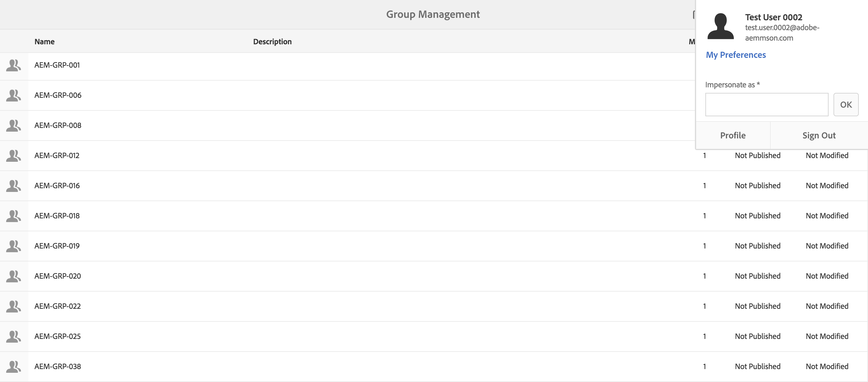
Task: Select the AEM-GRP-025 group icon
Action: 14,336
